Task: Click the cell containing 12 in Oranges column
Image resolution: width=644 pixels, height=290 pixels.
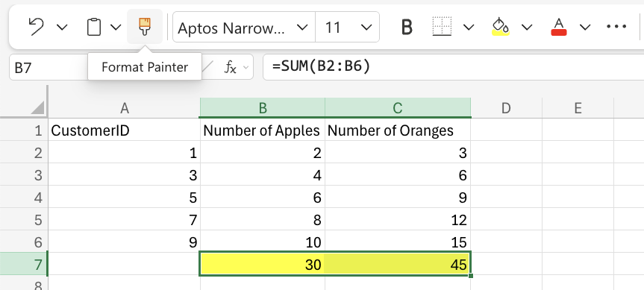Action: tap(398, 220)
